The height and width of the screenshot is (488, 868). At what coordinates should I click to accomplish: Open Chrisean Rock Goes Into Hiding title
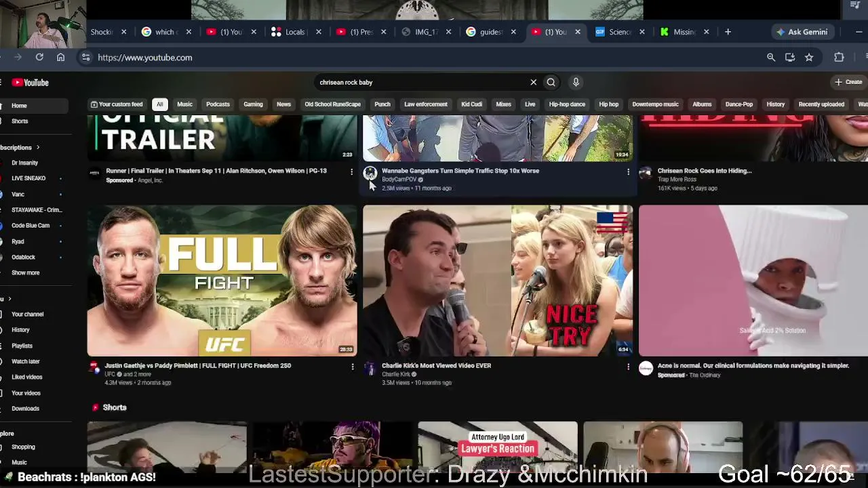point(705,171)
